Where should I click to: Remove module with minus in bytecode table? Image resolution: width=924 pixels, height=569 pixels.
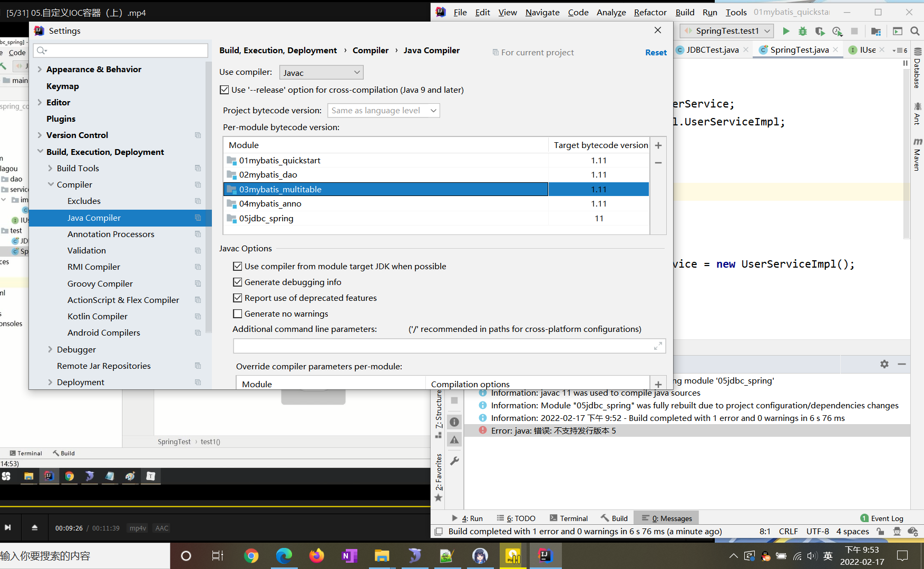pyautogui.click(x=658, y=163)
